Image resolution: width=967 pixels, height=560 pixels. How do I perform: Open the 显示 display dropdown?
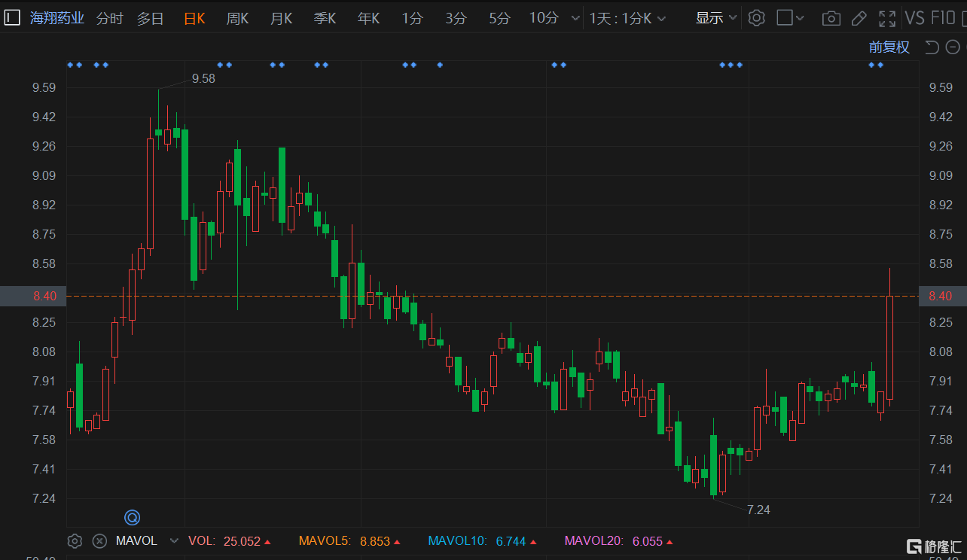pos(716,18)
